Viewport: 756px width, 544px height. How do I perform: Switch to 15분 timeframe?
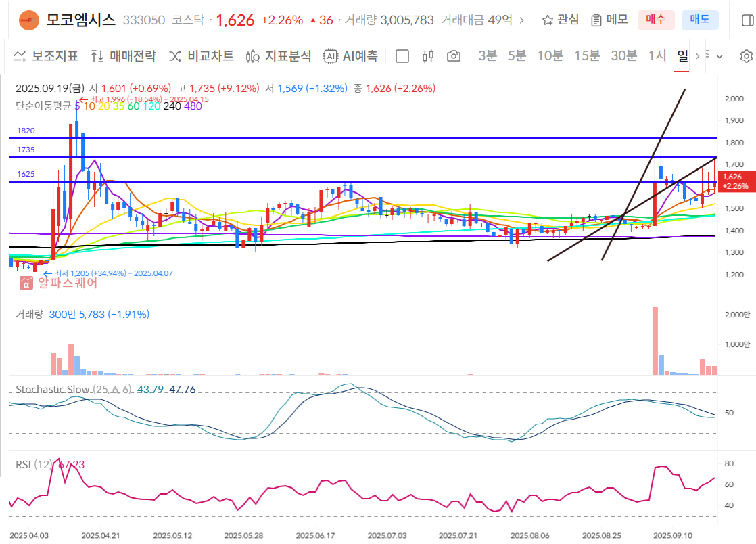(x=587, y=56)
